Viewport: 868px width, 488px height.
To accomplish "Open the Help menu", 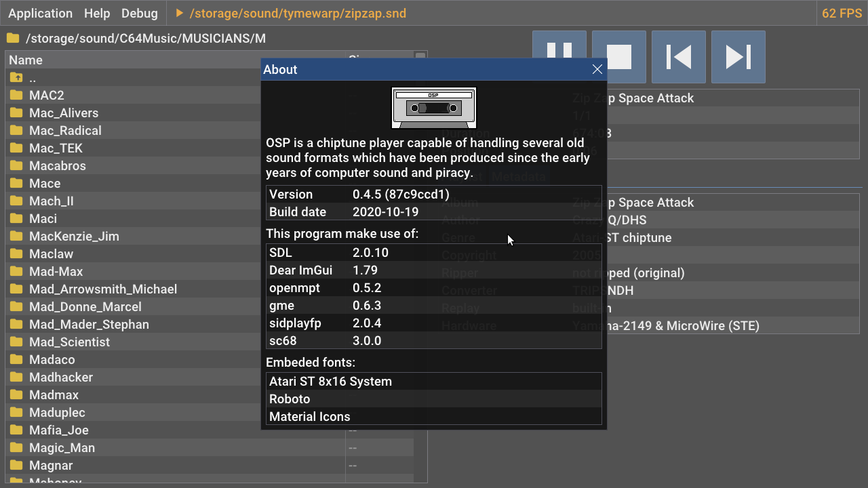I will 97,14.
